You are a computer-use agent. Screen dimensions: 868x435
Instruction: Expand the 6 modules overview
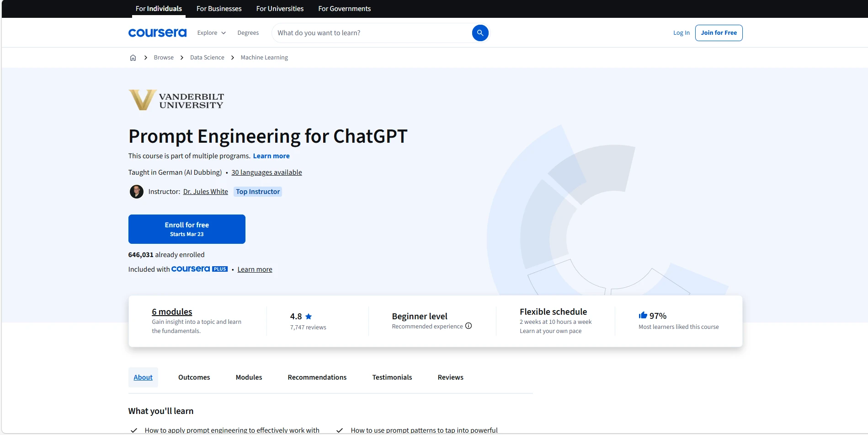click(172, 311)
